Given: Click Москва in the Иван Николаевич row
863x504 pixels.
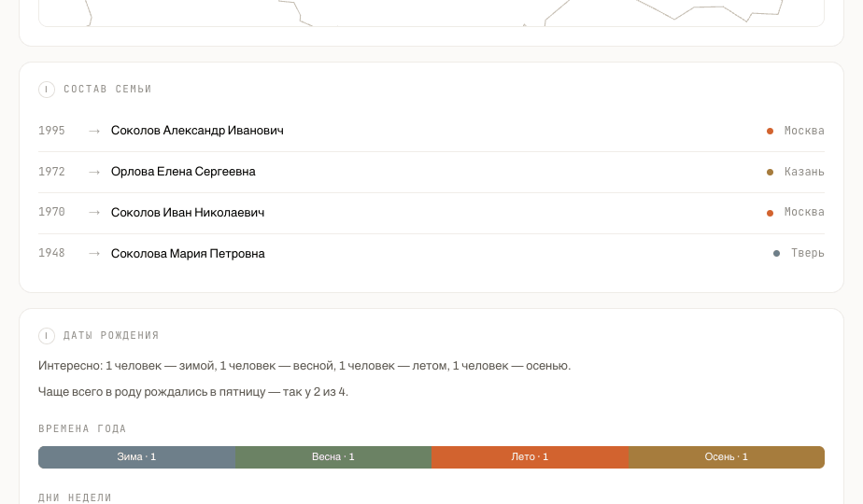Looking at the screenshot, I should pyautogui.click(x=804, y=212).
